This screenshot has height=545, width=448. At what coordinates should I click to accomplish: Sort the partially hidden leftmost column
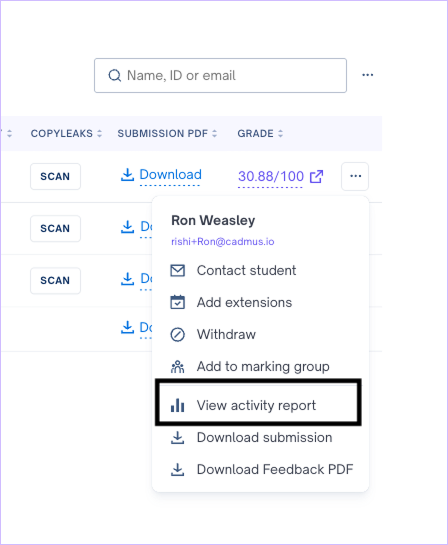pyautogui.click(x=9, y=133)
